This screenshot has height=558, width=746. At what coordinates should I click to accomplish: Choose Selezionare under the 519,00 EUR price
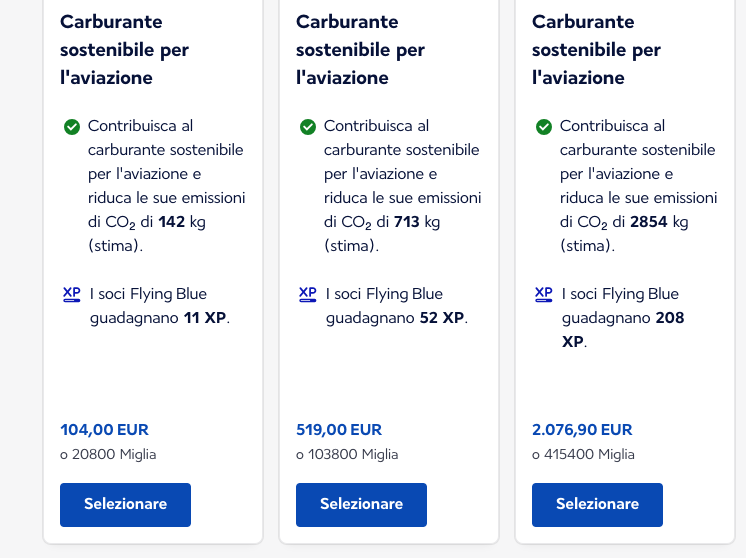tap(362, 505)
